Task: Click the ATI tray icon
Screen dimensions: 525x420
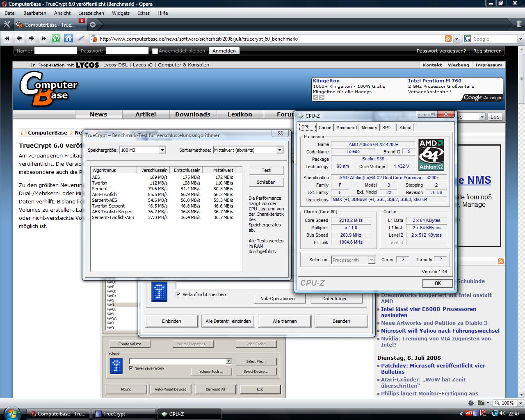Action: (x=469, y=413)
